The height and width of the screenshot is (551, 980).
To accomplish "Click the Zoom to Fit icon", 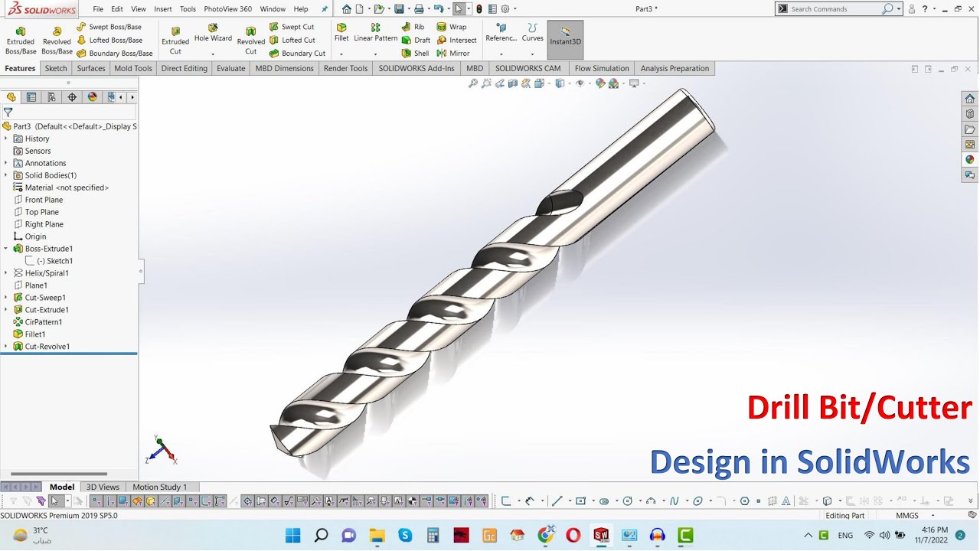I will point(473,83).
